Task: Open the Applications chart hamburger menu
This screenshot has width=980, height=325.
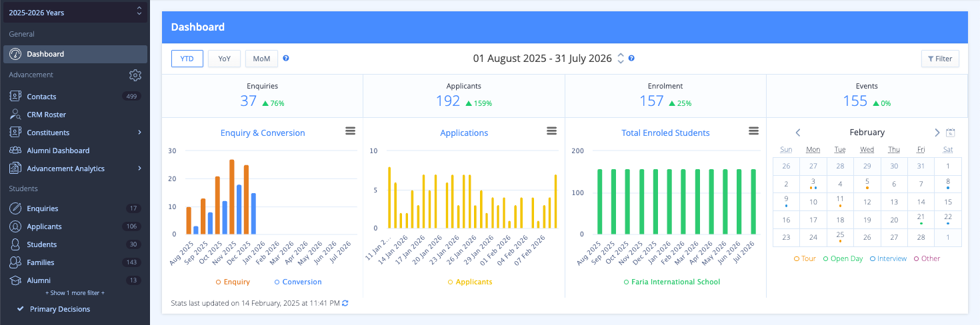Action: (x=551, y=131)
